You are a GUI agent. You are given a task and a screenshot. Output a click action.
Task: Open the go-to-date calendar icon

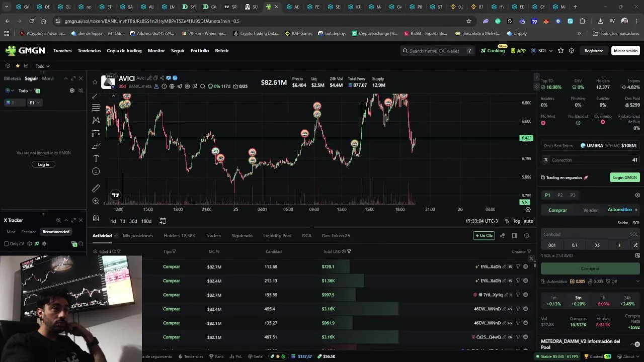pos(163,221)
